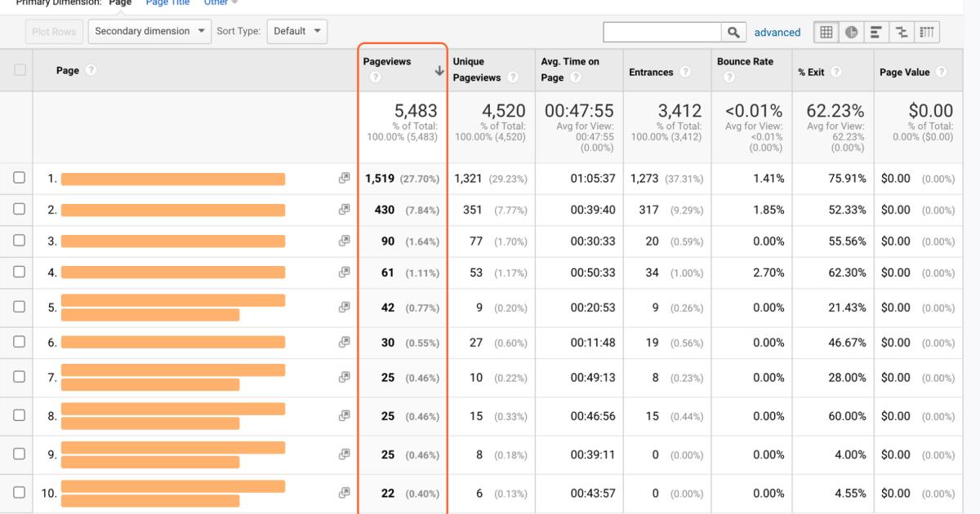
Task: Switch to the data table view icon
Action: pyautogui.click(x=826, y=32)
